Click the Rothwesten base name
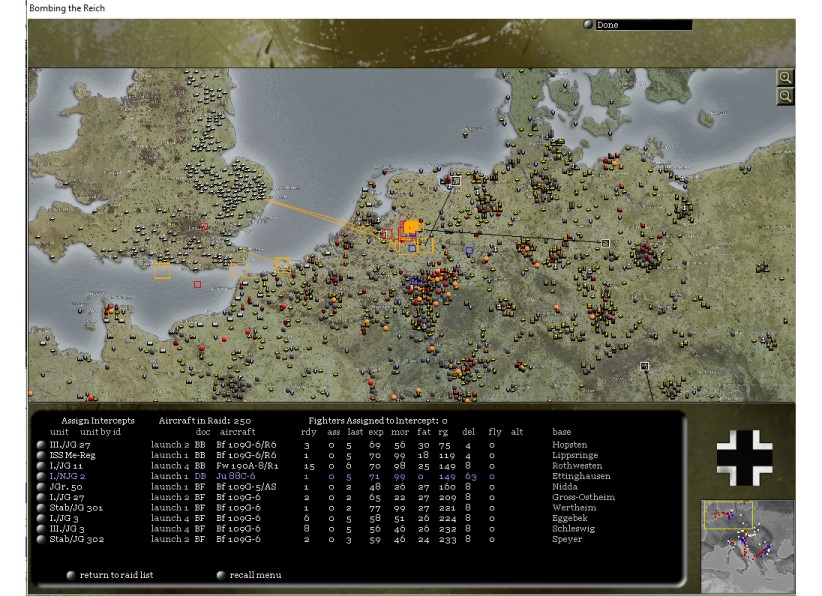The width and height of the screenshot is (822, 596). [x=577, y=466]
